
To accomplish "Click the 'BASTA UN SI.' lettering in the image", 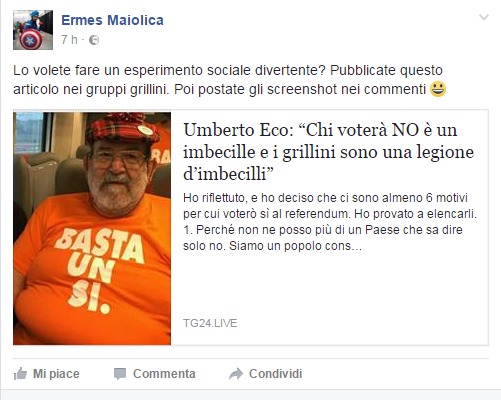I will point(100,270).
